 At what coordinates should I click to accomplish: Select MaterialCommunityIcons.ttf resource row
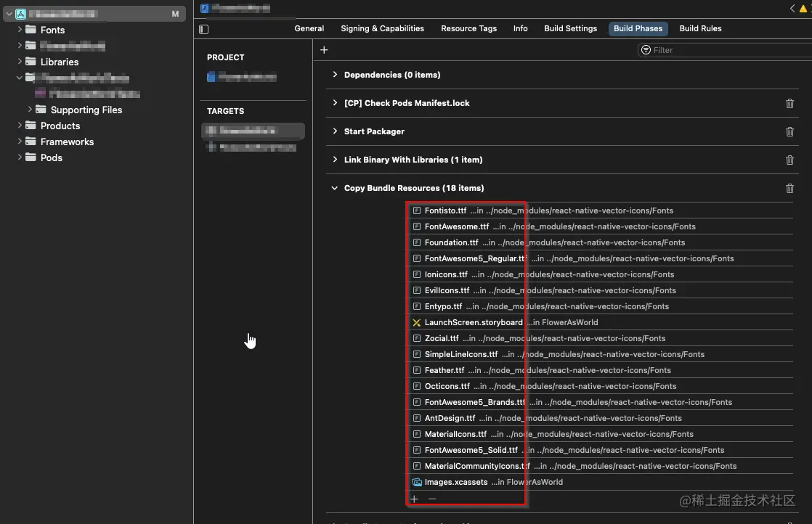pos(601,466)
